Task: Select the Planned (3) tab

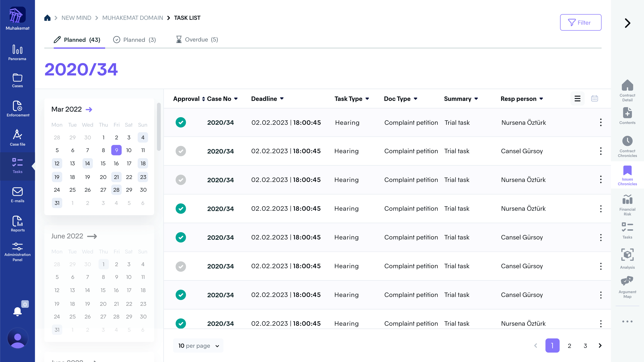Action: tap(135, 40)
